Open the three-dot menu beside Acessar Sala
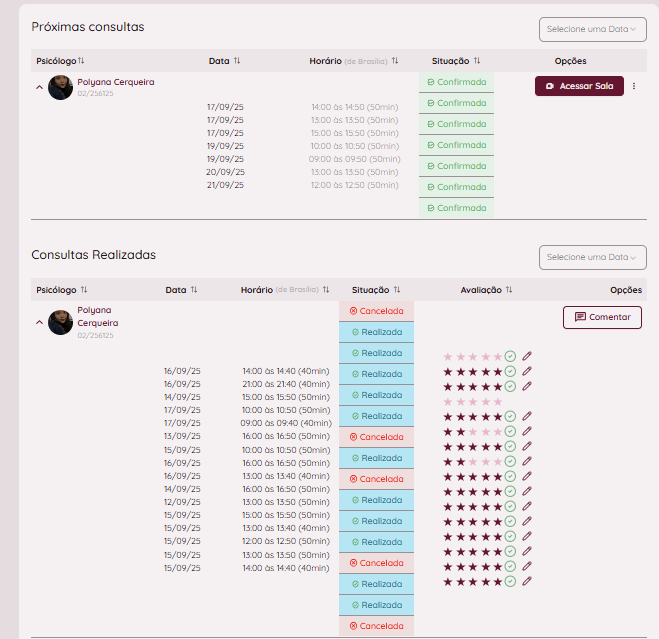Screen dimensions: 659x639 [x=634, y=86]
